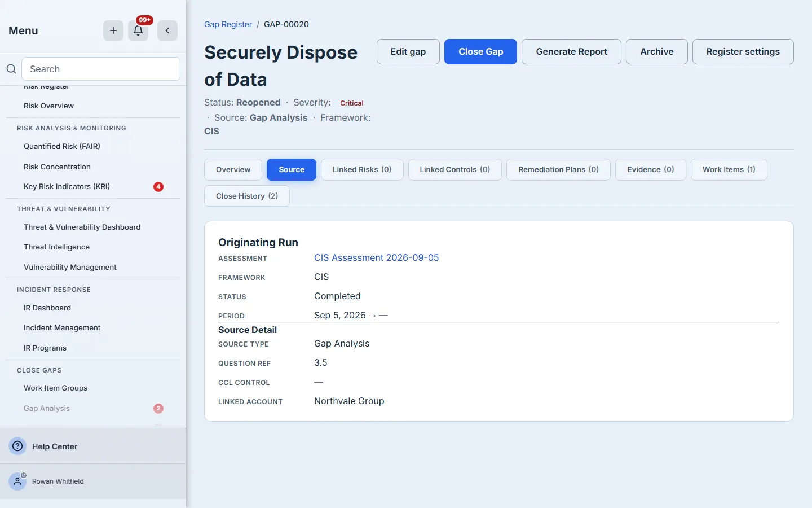This screenshot has height=508, width=812.
Task: Click the Critical severity badge
Action: 352,103
